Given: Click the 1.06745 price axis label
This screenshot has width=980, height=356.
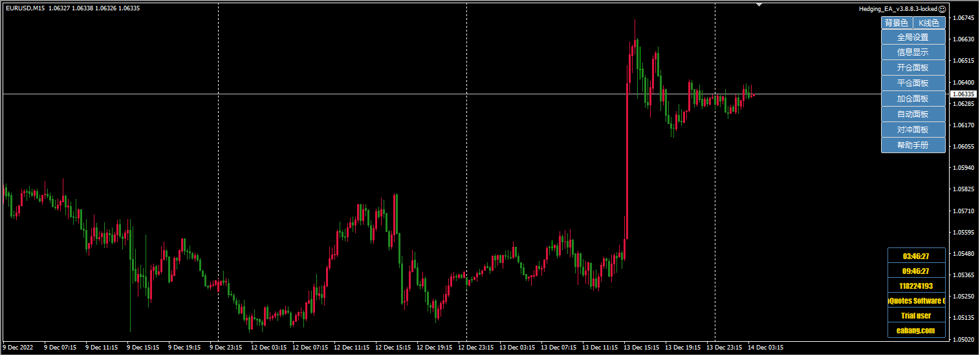Looking at the screenshot, I should (964, 17).
